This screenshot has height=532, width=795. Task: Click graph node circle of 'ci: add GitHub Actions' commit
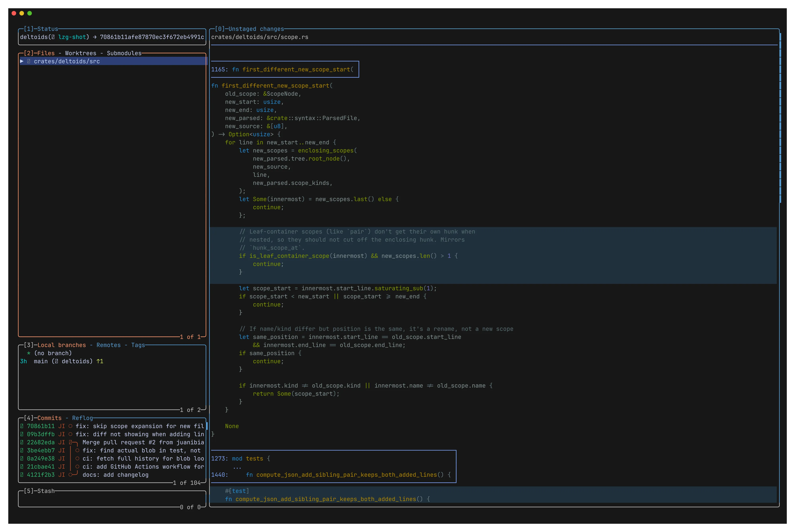(77, 467)
